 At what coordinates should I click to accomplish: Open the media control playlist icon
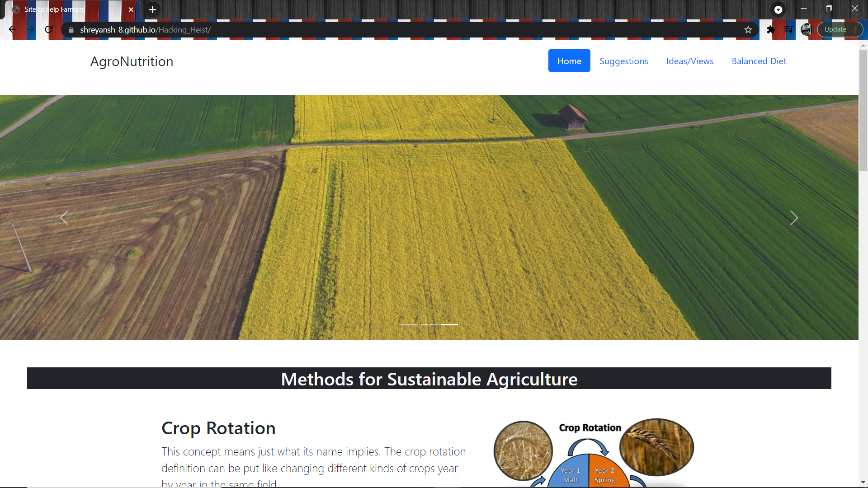(788, 30)
